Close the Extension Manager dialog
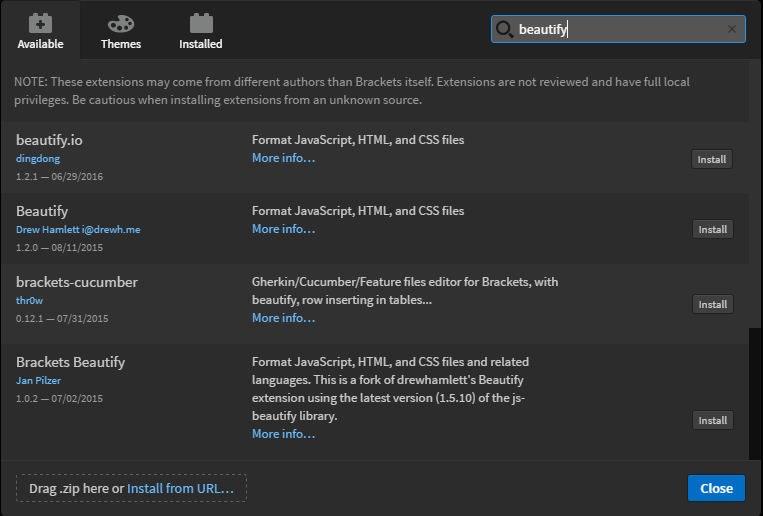This screenshot has width=763, height=516. tap(716, 488)
